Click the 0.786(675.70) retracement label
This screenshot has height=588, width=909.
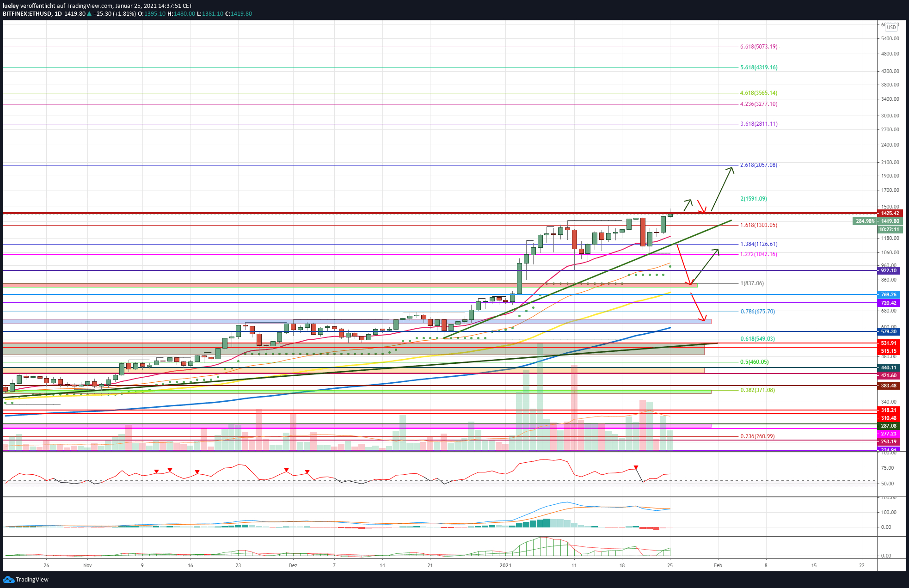758,312
